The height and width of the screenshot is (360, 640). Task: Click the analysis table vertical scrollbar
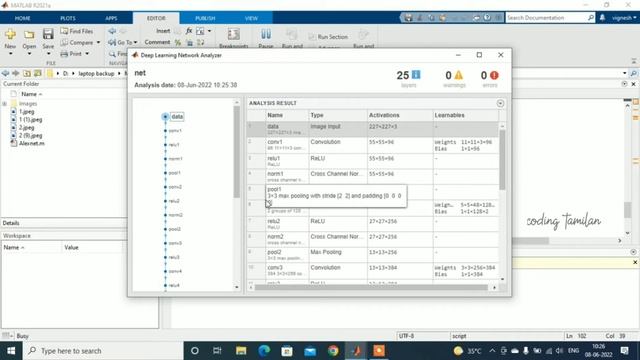point(502,160)
